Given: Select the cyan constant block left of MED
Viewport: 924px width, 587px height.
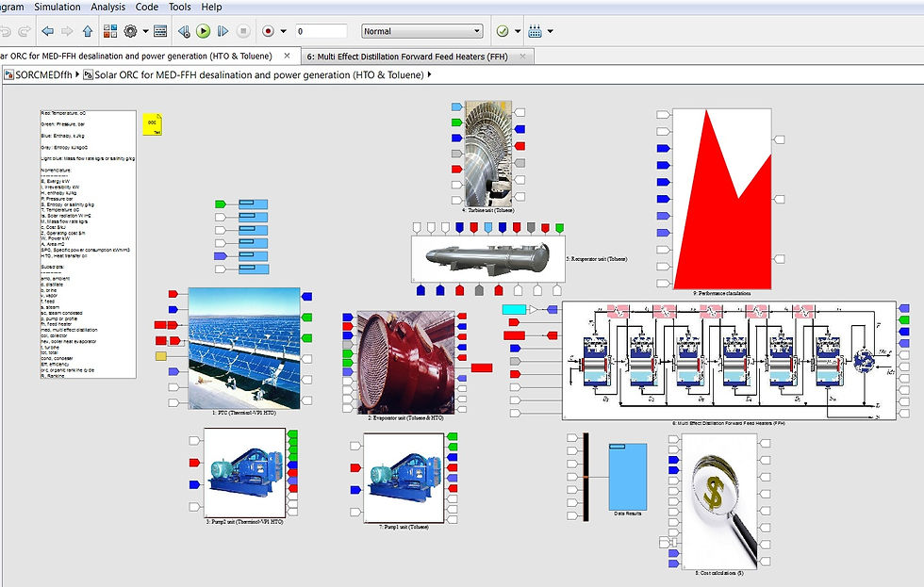Looking at the screenshot, I should click(x=514, y=309).
